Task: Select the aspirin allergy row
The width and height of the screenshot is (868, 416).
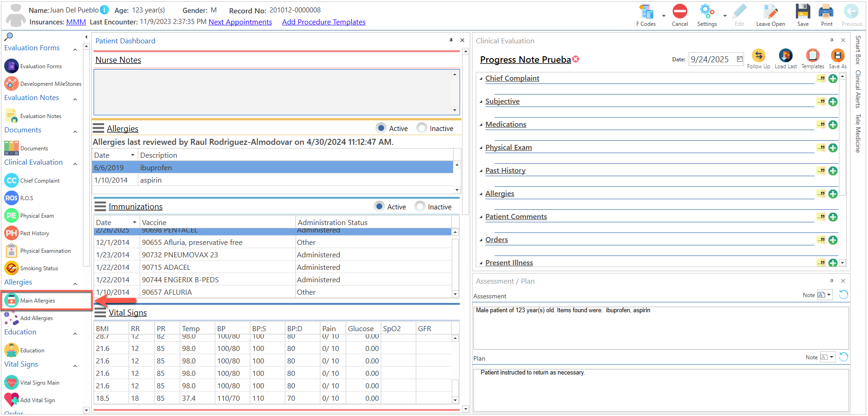Action: click(273, 180)
